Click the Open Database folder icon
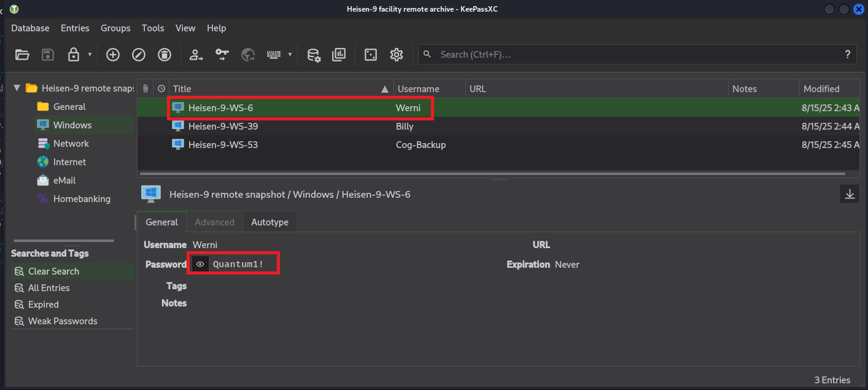The image size is (868, 390). 22,55
